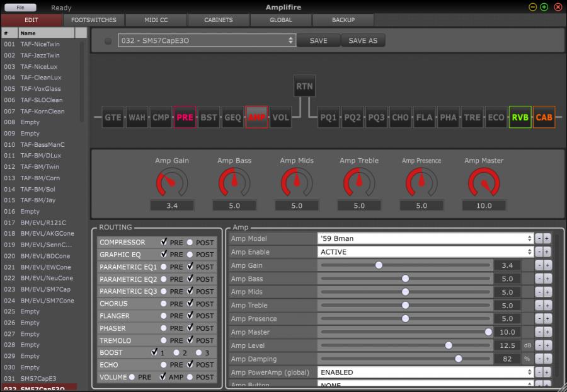Image resolution: width=567 pixels, height=392 pixels.
Task: Select the GEQ graphic EQ block
Action: point(232,117)
